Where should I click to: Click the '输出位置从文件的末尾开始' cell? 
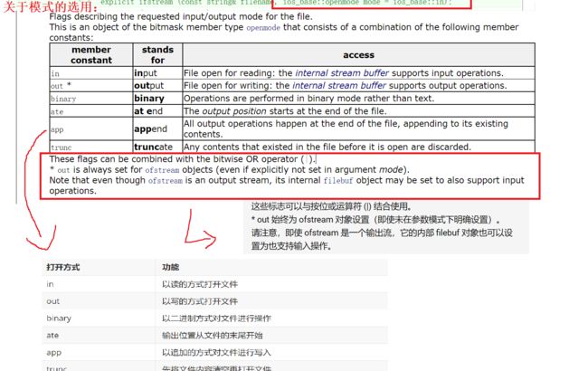point(213,336)
